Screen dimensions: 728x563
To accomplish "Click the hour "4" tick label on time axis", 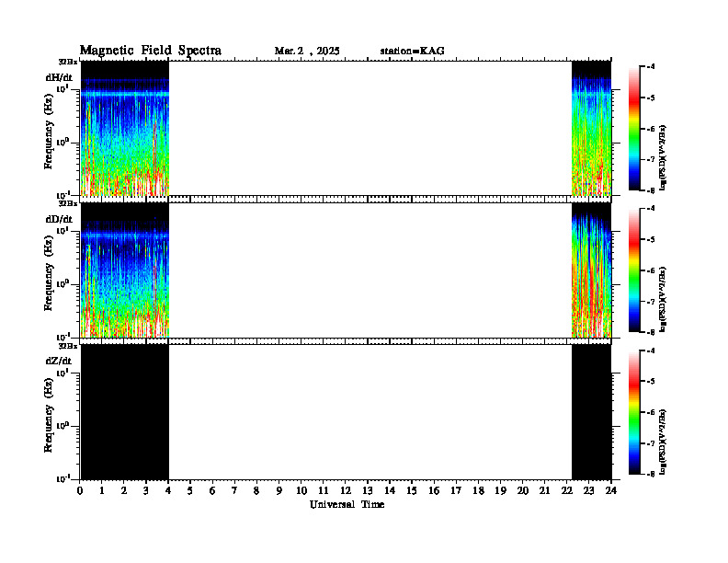I will click(x=168, y=490).
